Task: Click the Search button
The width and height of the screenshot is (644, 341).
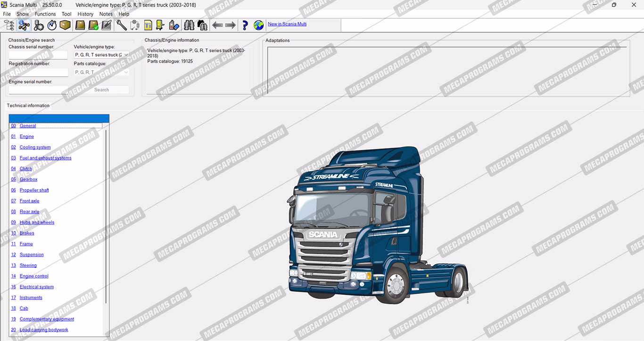Action: (101, 90)
